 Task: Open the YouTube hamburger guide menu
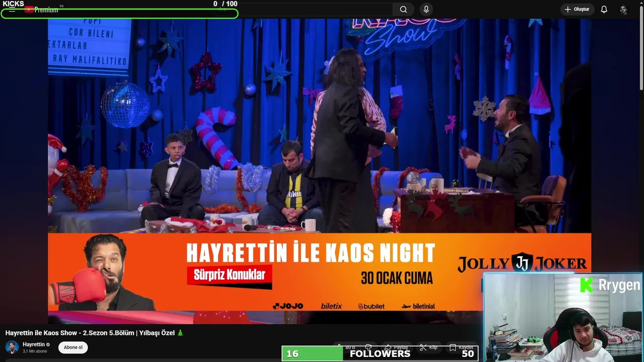click(12, 10)
